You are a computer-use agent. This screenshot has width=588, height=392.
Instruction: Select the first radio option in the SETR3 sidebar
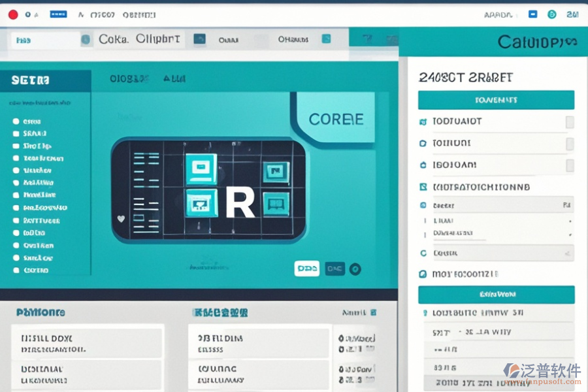pyautogui.click(x=16, y=122)
